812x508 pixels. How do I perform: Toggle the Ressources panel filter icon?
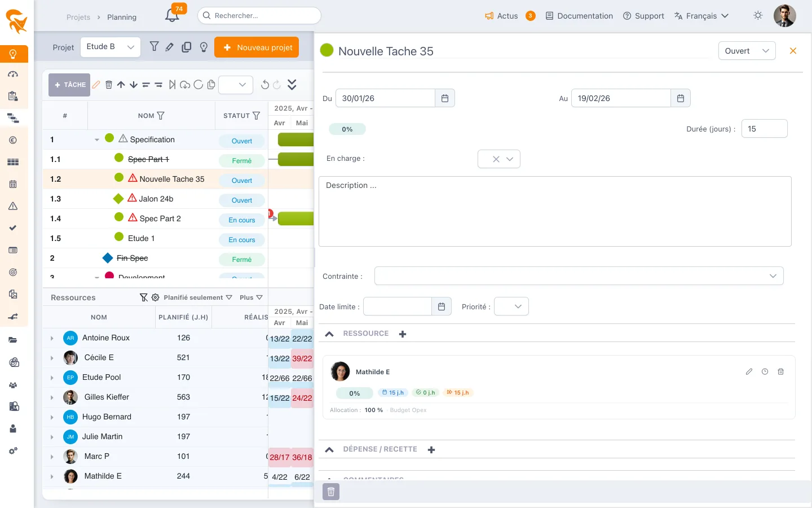pyautogui.click(x=144, y=297)
